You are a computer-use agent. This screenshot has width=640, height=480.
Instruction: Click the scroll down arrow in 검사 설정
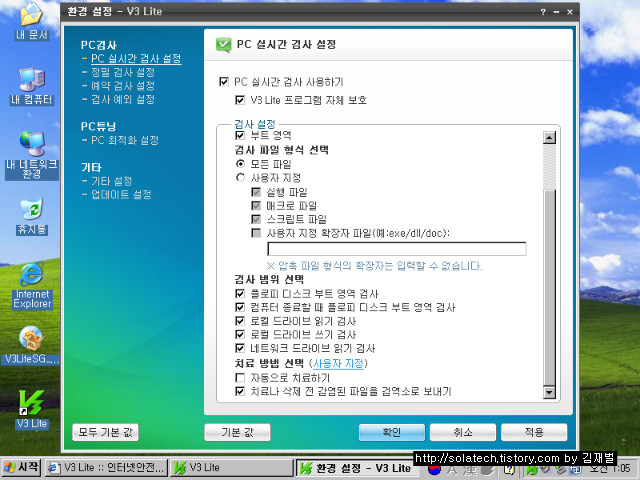tap(549, 393)
